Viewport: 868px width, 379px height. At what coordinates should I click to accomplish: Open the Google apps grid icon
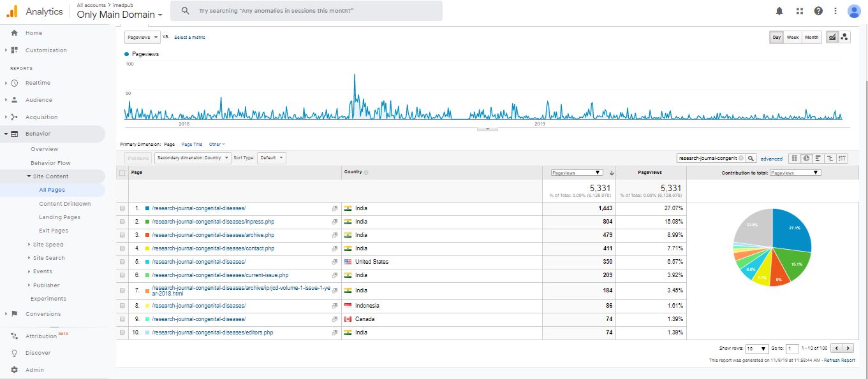click(x=799, y=11)
